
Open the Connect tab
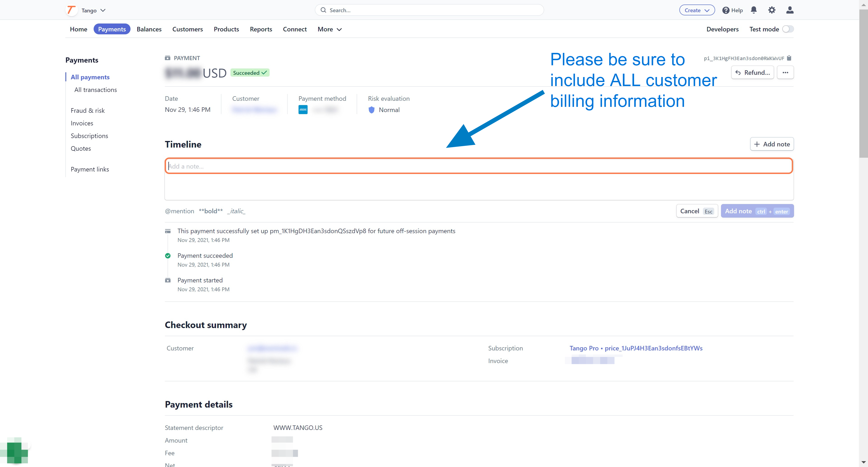click(295, 29)
